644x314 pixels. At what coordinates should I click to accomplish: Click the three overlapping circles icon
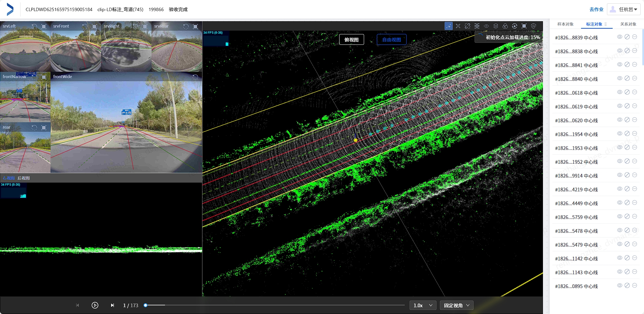point(505,26)
